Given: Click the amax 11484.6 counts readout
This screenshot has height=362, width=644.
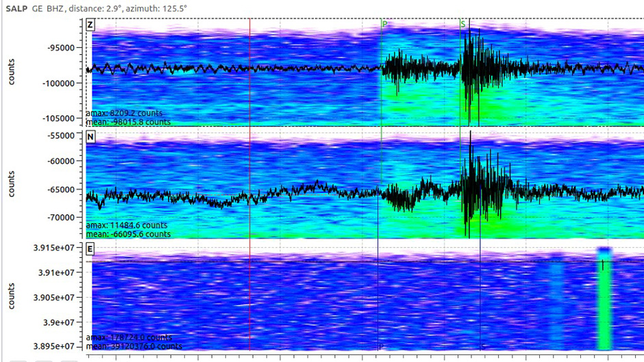Looking at the screenshot, I should (x=126, y=225).
